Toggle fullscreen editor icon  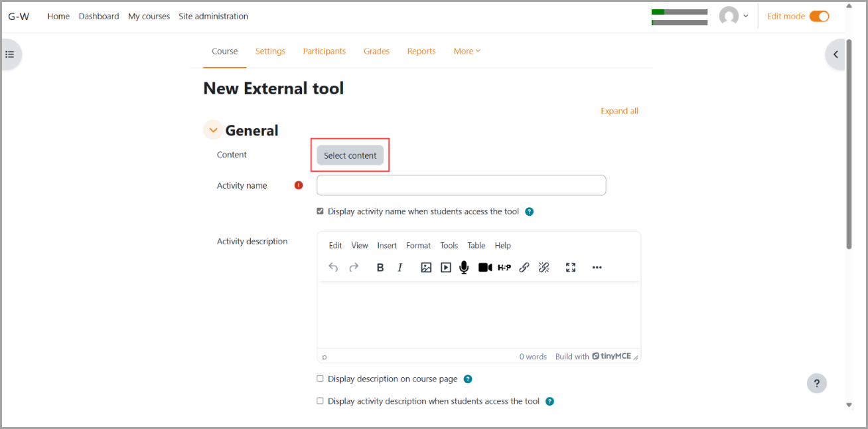pyautogui.click(x=570, y=268)
